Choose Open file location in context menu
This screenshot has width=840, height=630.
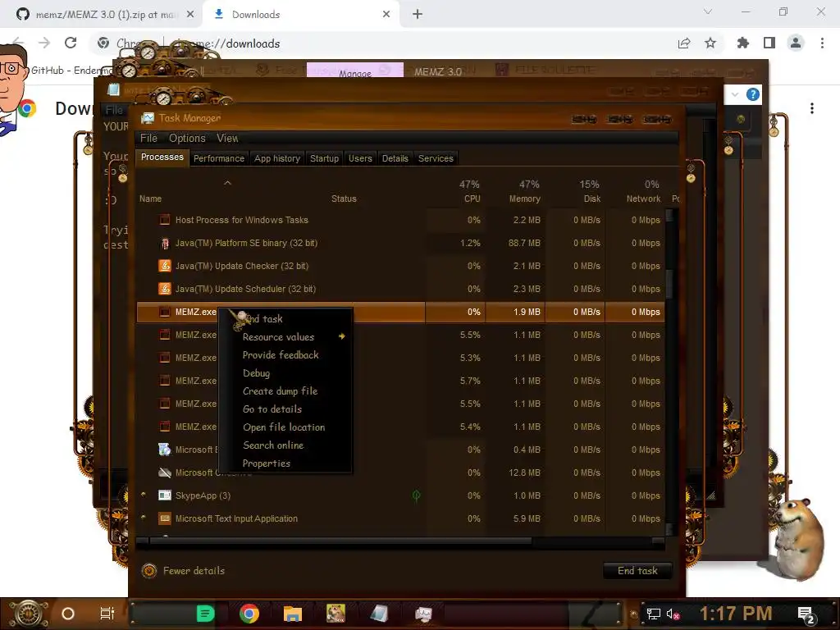pyautogui.click(x=285, y=427)
